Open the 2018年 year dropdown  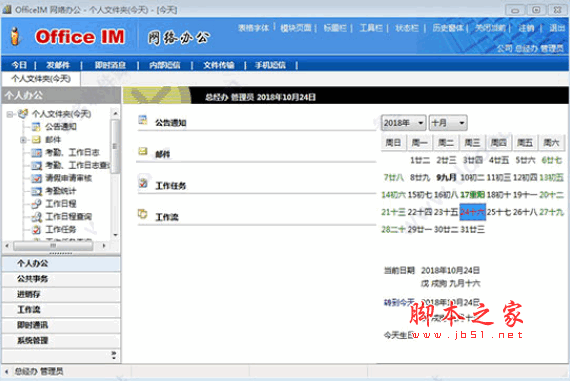404,123
